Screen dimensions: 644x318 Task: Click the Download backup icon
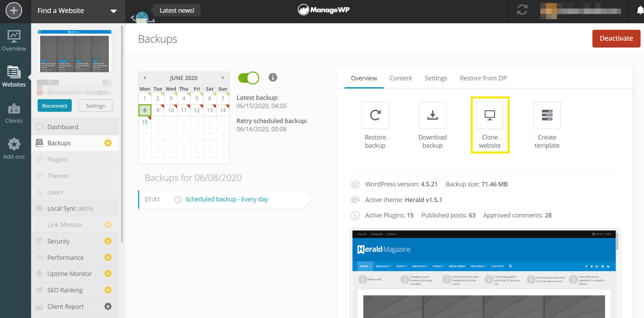point(432,115)
